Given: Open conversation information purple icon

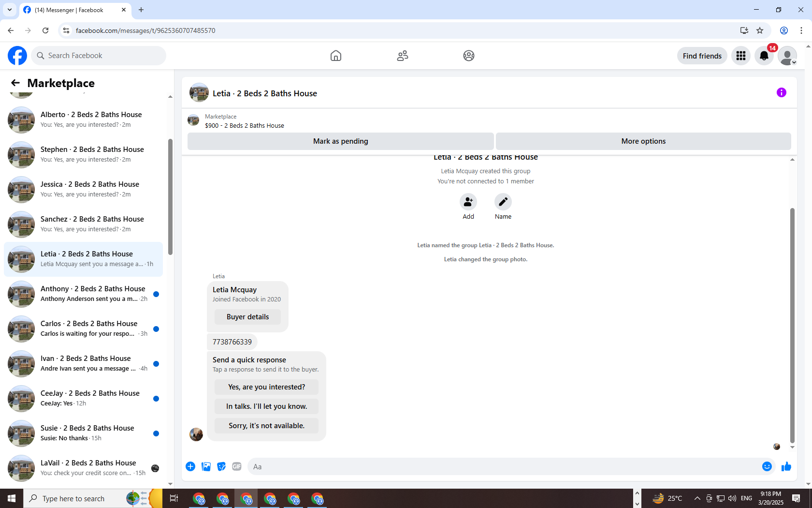Looking at the screenshot, I should (782, 92).
